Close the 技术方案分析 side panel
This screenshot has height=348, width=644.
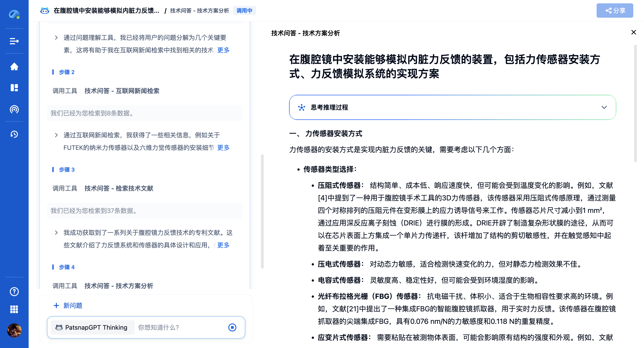click(633, 32)
